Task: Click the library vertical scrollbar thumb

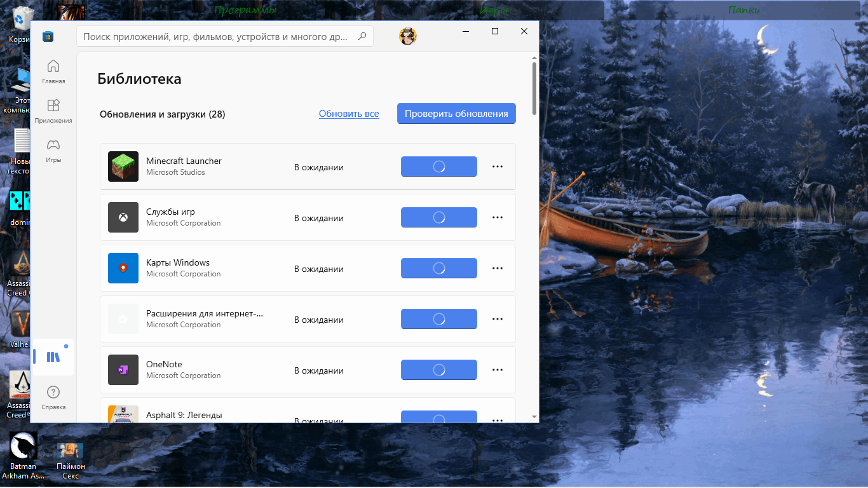Action: tap(534, 88)
